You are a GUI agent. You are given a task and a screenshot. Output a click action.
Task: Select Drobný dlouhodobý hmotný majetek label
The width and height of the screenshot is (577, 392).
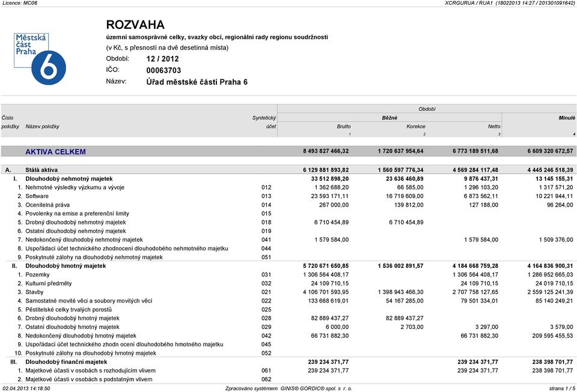coord(73,318)
